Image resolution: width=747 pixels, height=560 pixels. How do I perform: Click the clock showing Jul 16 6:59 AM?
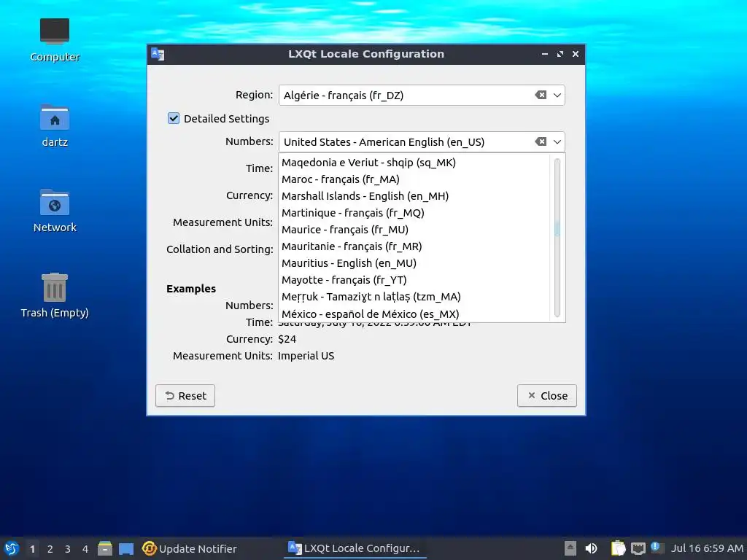click(707, 548)
